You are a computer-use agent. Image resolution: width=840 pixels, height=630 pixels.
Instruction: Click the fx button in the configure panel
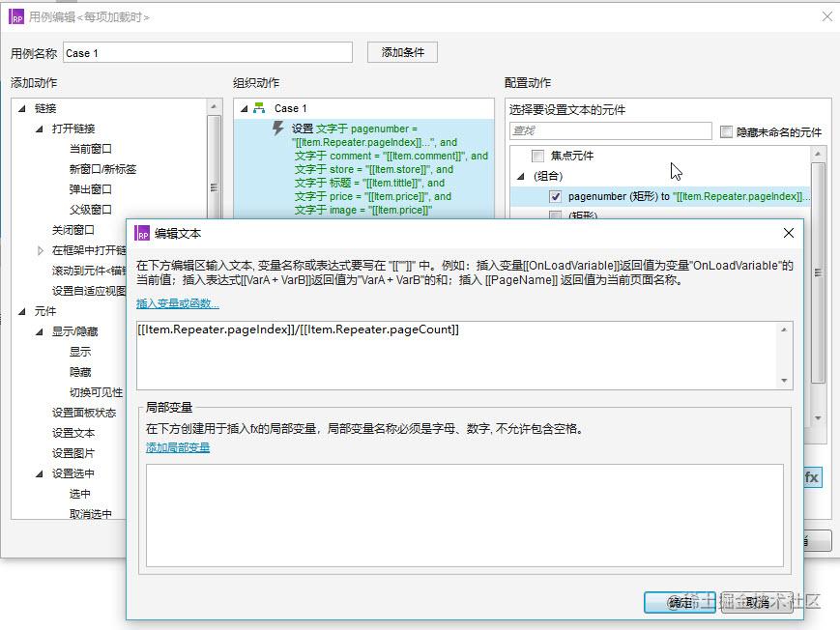[x=812, y=476]
